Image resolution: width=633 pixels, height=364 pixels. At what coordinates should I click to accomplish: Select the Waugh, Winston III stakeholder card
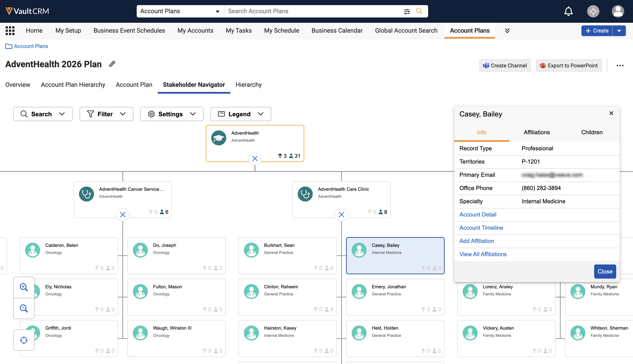176,338
